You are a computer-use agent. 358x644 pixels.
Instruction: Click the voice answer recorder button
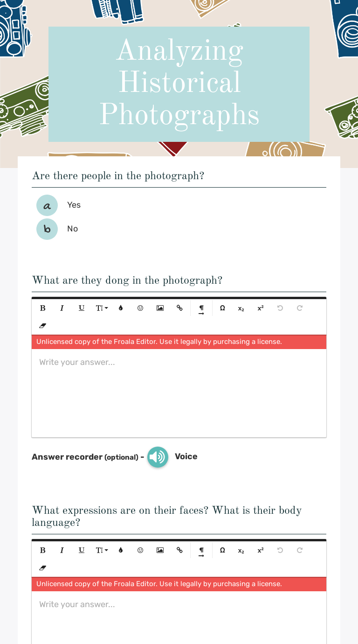pyautogui.click(x=158, y=457)
